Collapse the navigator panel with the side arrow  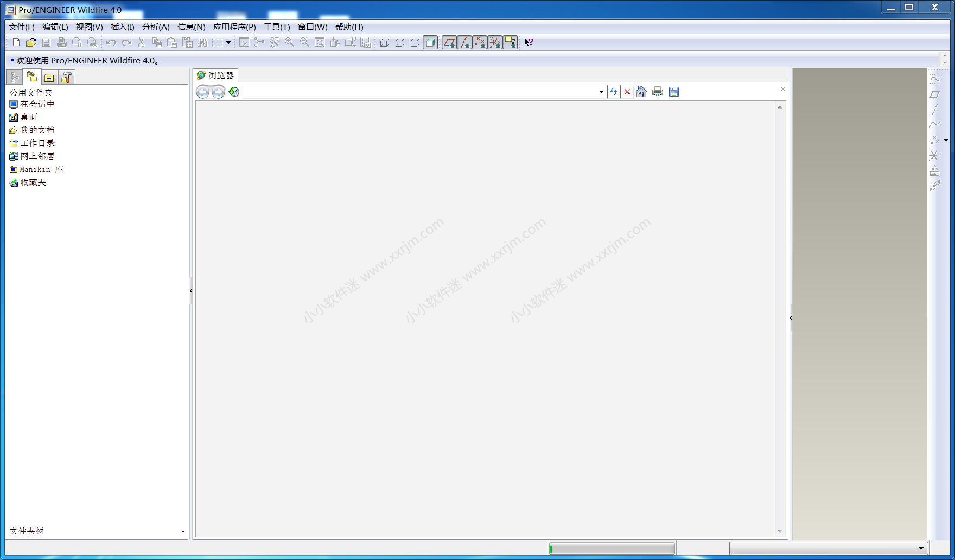(190, 291)
